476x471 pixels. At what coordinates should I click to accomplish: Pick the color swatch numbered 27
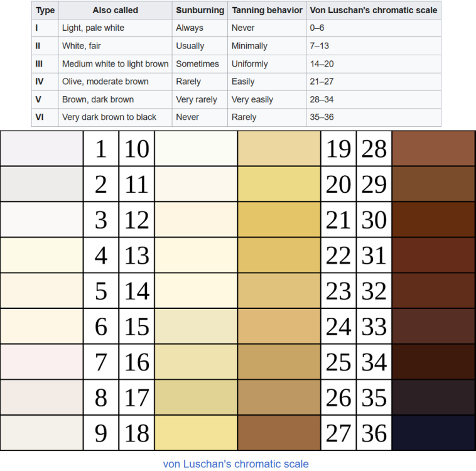click(x=279, y=433)
